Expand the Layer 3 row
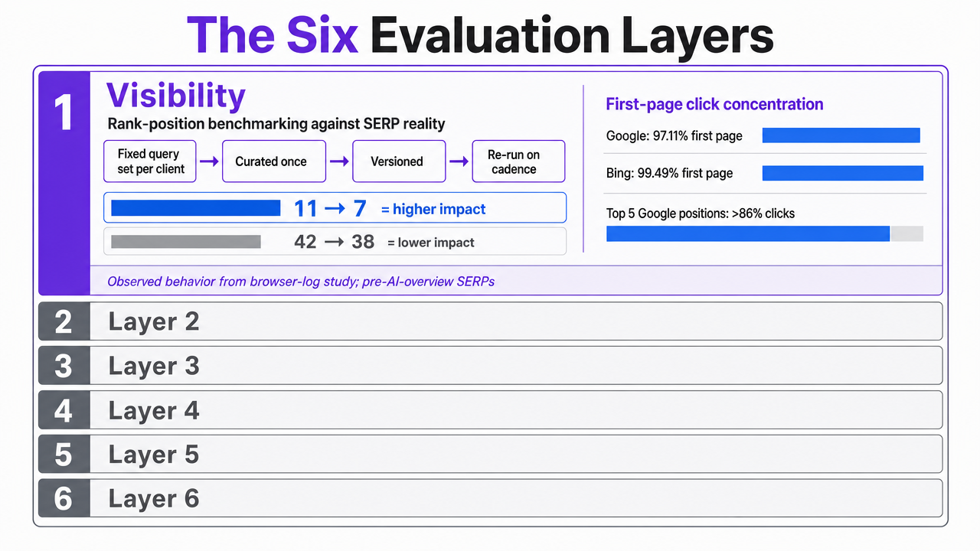The height and width of the screenshot is (551, 980). [490, 366]
